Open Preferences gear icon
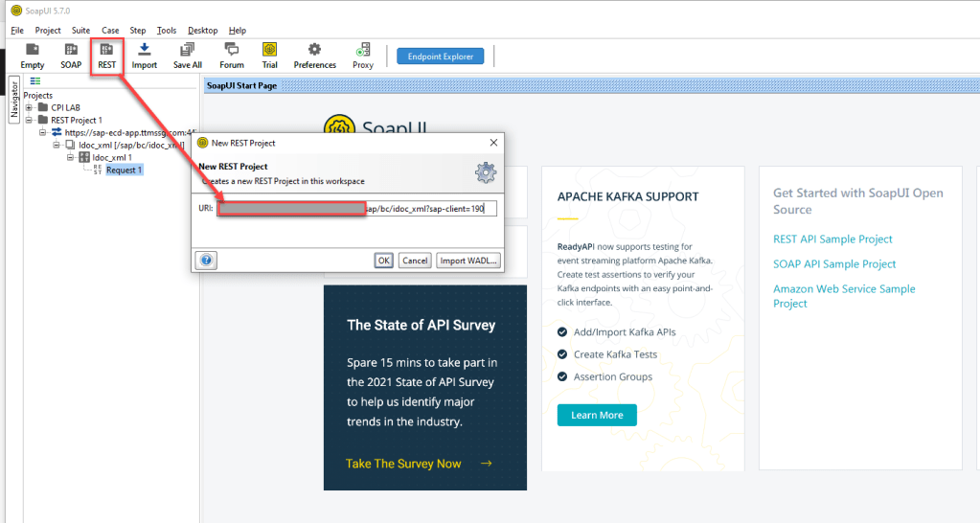Image resolution: width=980 pixels, height=523 pixels. pos(314,56)
